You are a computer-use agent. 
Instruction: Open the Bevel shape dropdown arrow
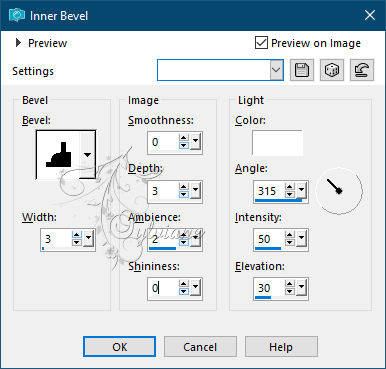click(87, 155)
